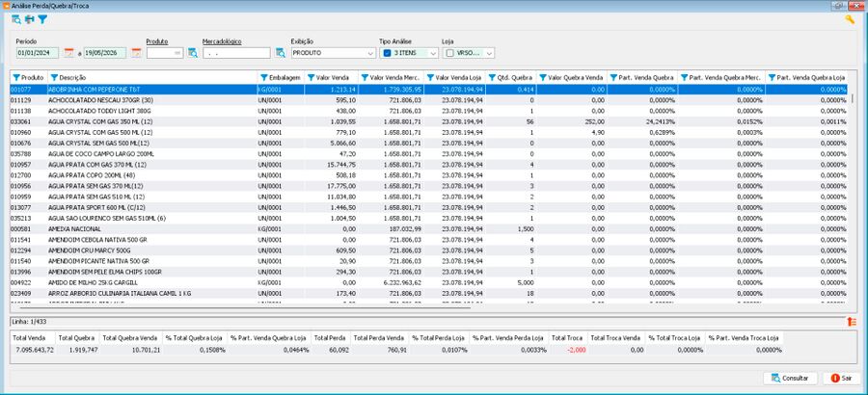
Task: Select row AMENDOIM CRU MARCY 500G
Action: (428, 250)
